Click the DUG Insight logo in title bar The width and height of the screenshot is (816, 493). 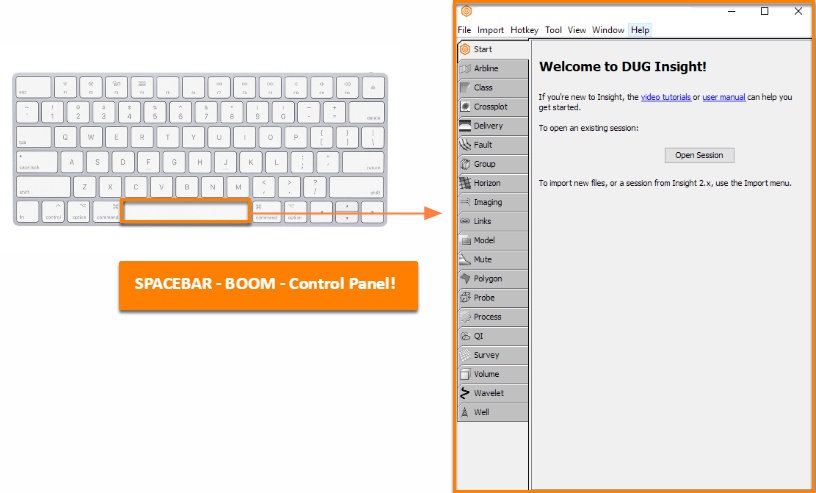pos(466,11)
